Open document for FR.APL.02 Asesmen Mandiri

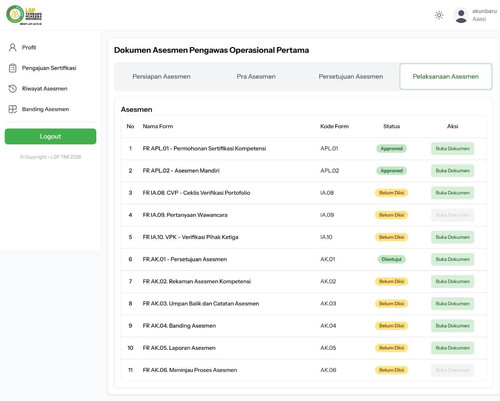tap(452, 171)
